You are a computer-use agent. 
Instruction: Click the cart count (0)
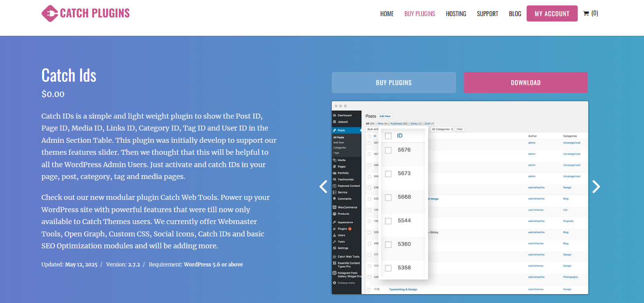pos(594,13)
